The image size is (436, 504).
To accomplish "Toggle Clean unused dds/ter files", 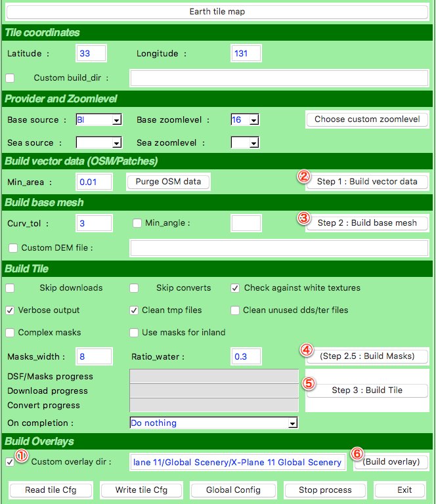I will pyautogui.click(x=235, y=310).
